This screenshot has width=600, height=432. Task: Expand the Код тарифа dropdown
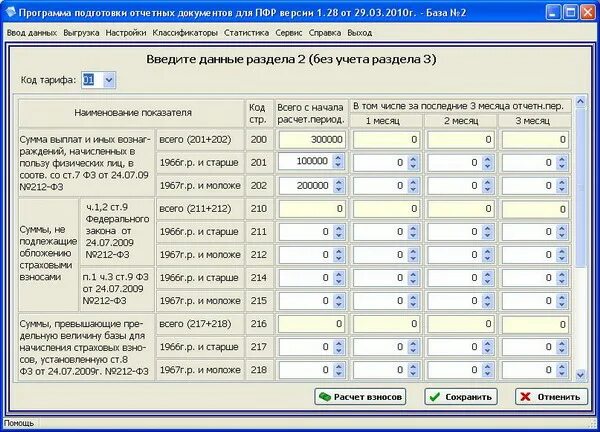(109, 80)
